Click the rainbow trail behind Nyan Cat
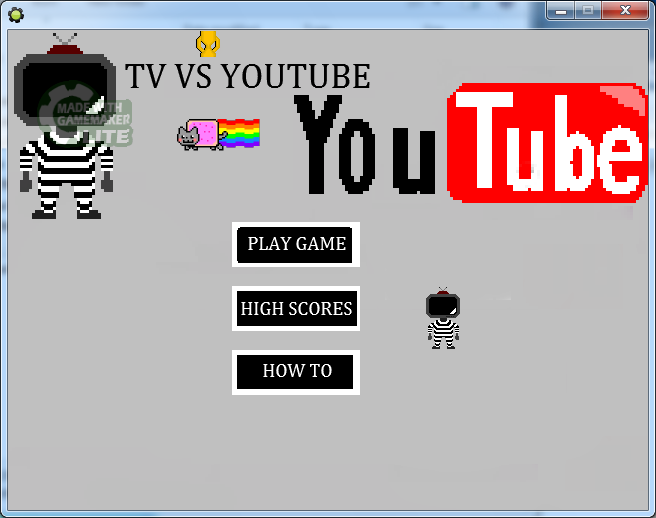 243,133
